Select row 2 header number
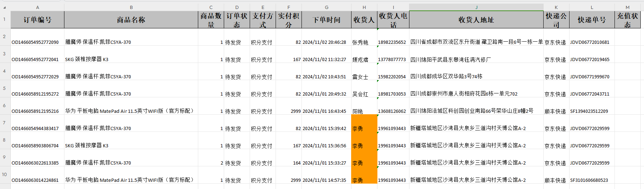The height and width of the screenshot is (189, 644). [x=5, y=37]
